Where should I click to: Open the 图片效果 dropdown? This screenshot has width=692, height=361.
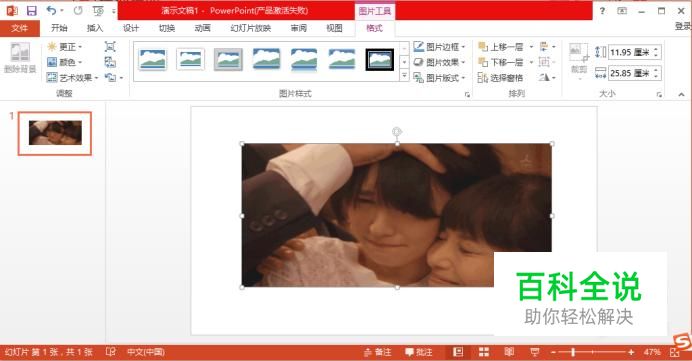[x=440, y=62]
